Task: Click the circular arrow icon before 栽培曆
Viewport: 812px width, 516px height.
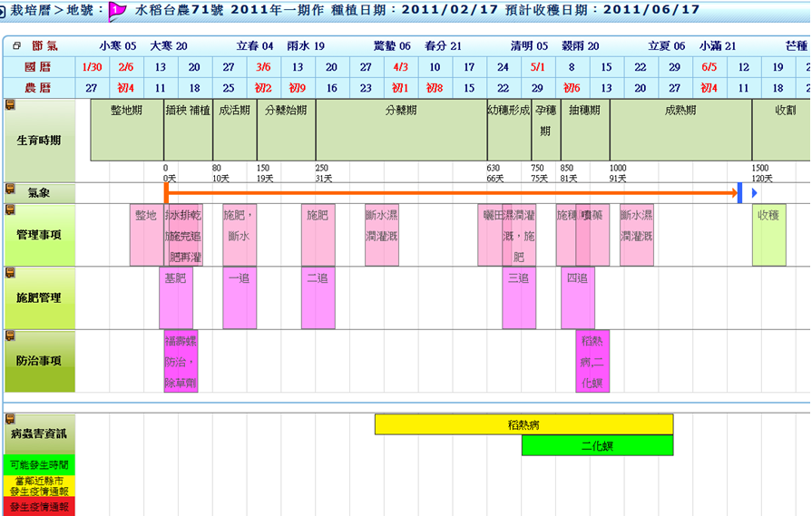Action: (x=2, y=10)
